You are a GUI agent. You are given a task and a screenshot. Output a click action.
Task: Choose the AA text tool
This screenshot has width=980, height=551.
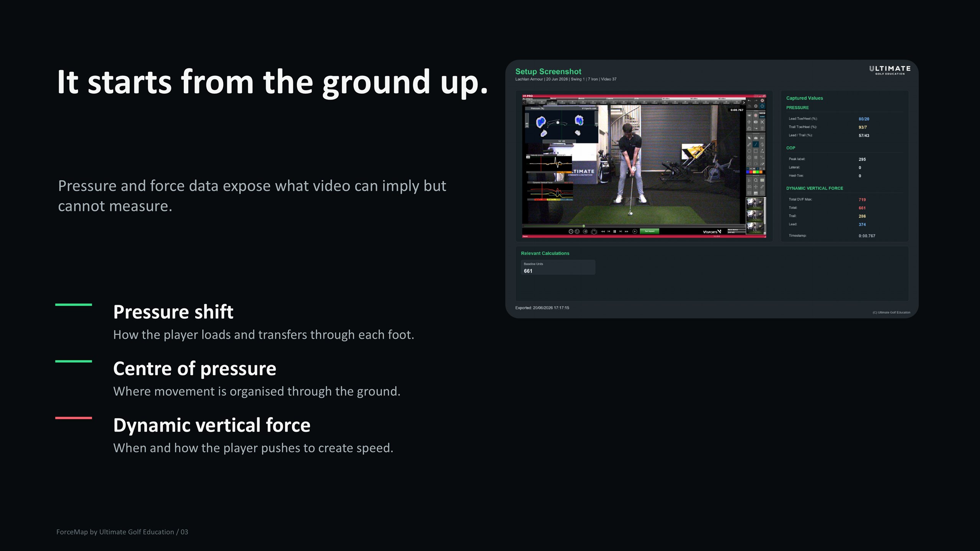(762, 138)
